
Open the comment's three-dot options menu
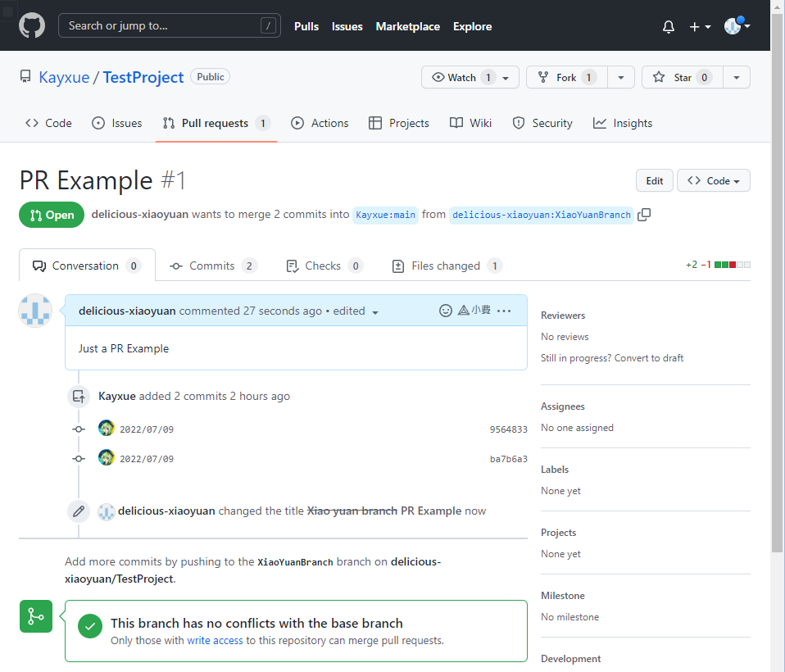504,311
